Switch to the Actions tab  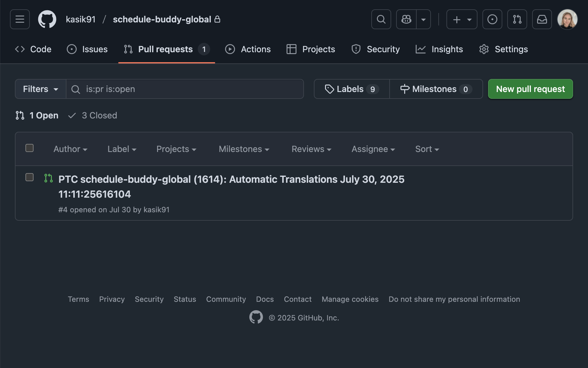[x=248, y=49]
